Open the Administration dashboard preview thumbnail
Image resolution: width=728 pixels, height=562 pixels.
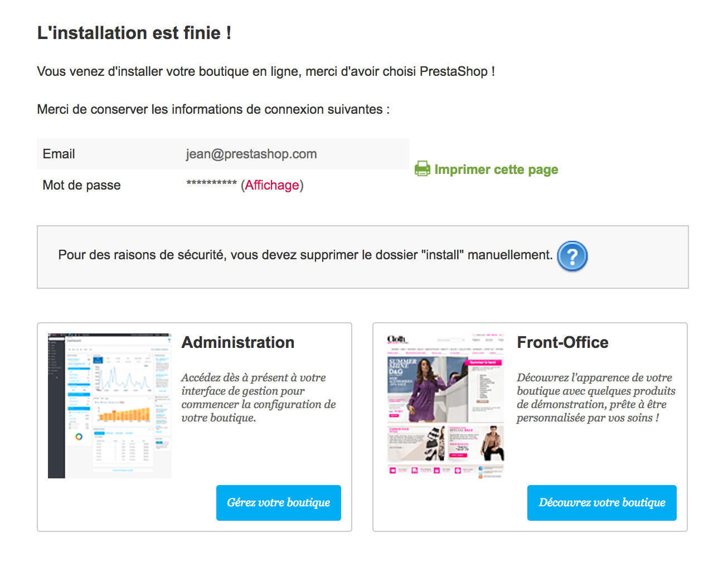pyautogui.click(x=110, y=406)
